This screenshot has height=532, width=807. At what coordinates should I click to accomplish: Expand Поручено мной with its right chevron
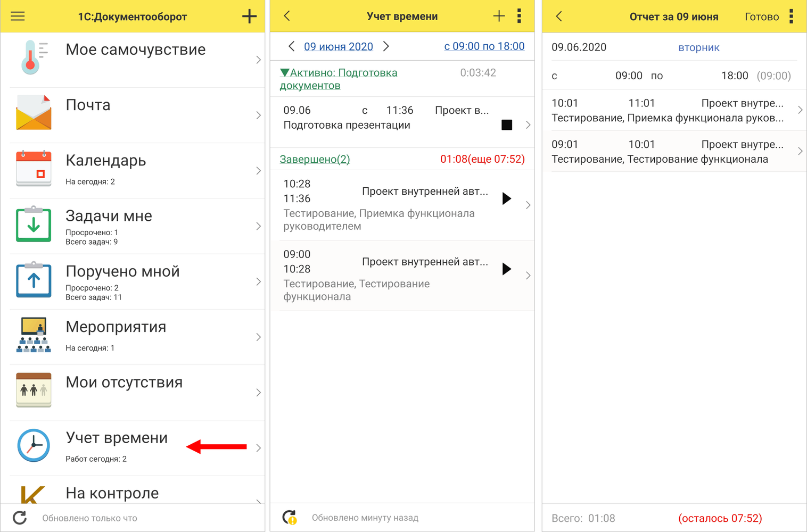(258, 281)
